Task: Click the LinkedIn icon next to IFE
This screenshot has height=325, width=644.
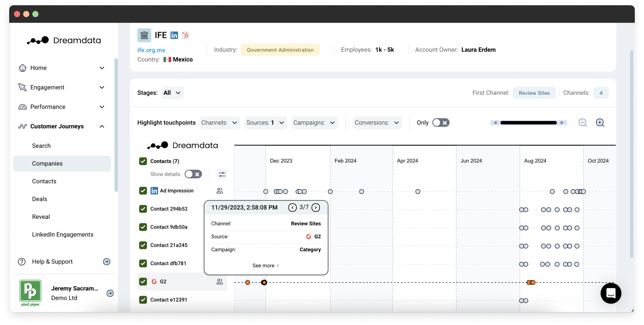Action: click(x=174, y=35)
